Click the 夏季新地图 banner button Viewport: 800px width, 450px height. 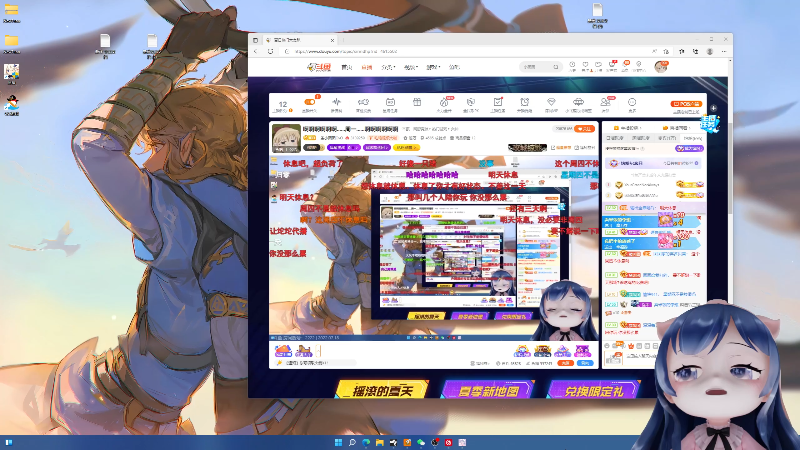pyautogui.click(x=489, y=390)
